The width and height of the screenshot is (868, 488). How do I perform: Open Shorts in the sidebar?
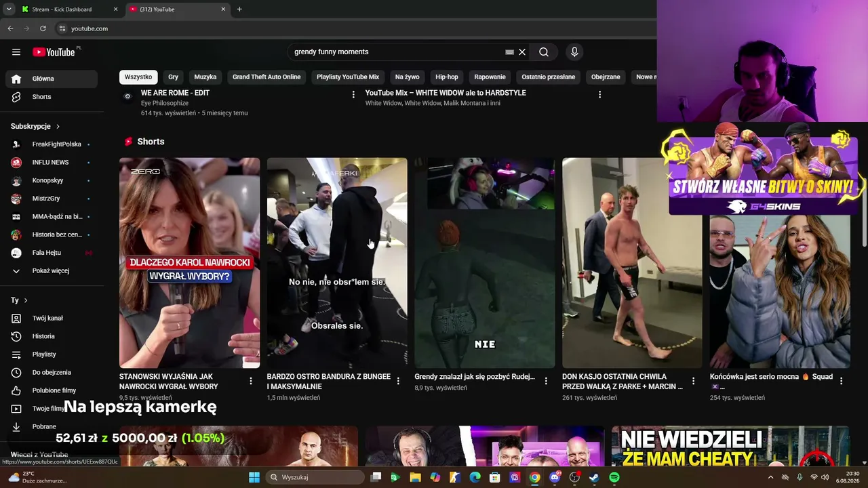tap(52, 97)
